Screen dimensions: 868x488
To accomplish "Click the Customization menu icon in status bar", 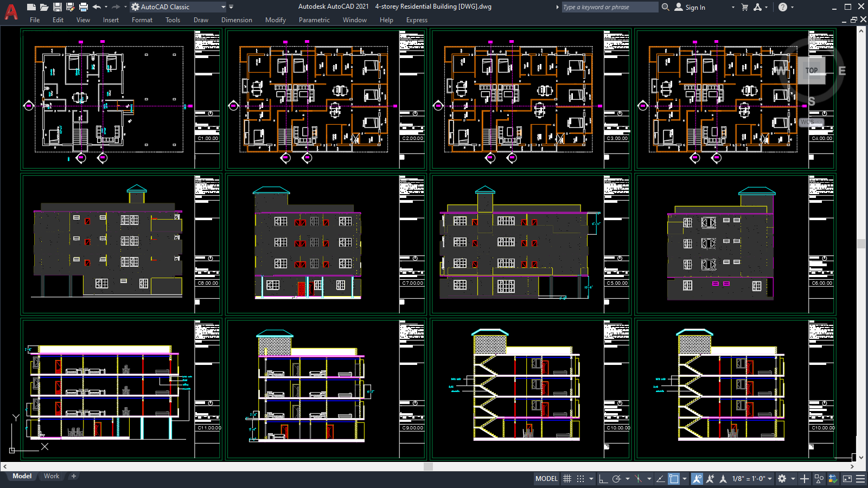I will [x=860, y=479].
